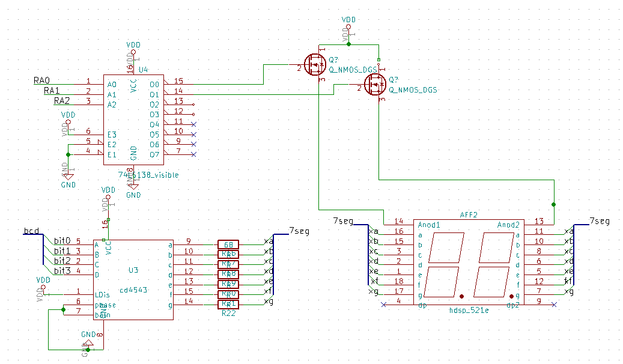623x364 pixels.
Task: Click the no-connect X on U4 pin 9
Action: pyautogui.click(x=193, y=144)
